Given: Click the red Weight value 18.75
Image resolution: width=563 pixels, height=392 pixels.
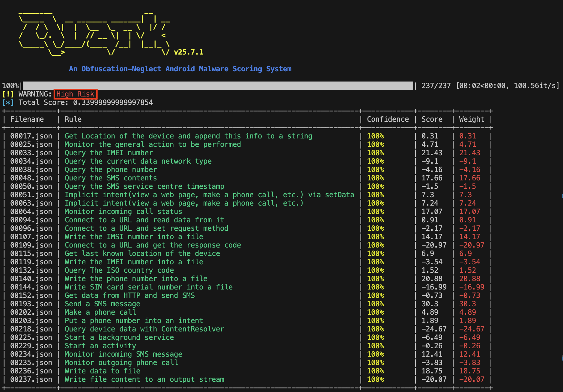Looking at the screenshot, I should [470, 371].
